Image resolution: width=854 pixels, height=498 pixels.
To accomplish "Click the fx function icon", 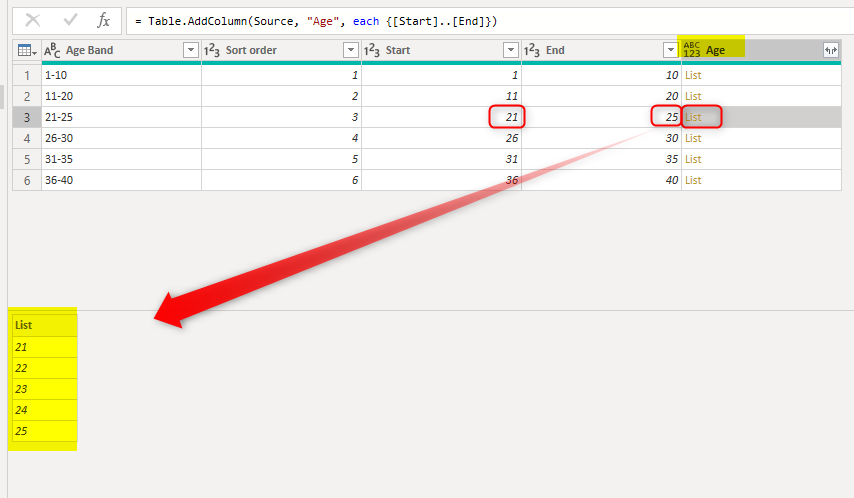I will 103,21.
